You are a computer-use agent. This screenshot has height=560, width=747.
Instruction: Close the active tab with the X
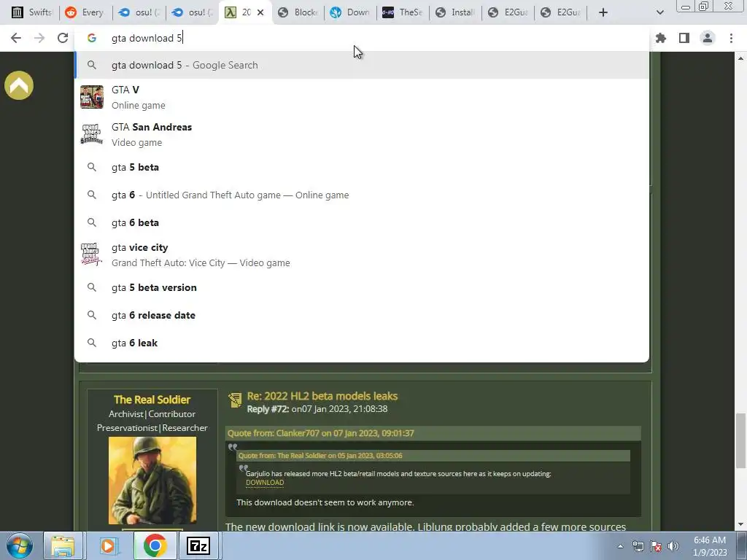(x=260, y=12)
